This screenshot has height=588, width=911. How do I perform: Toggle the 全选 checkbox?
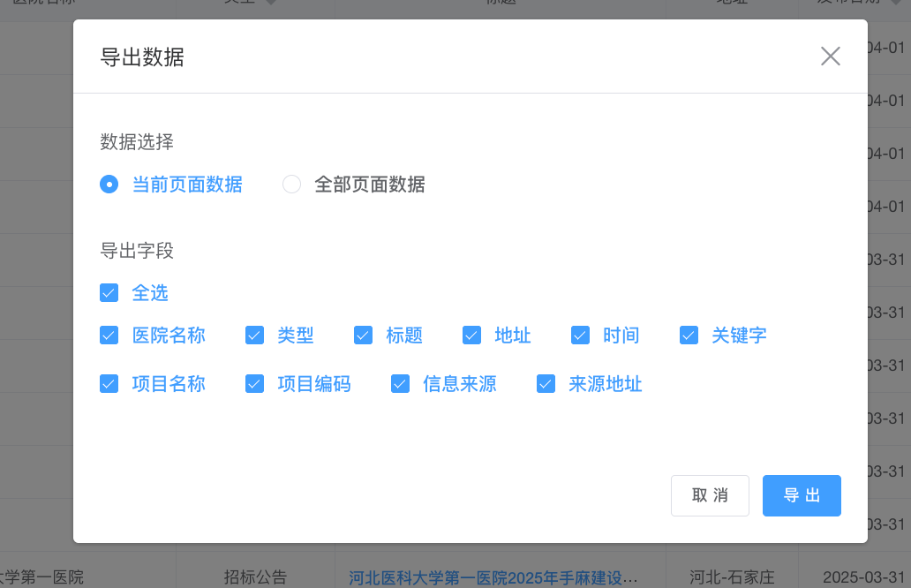tap(109, 292)
